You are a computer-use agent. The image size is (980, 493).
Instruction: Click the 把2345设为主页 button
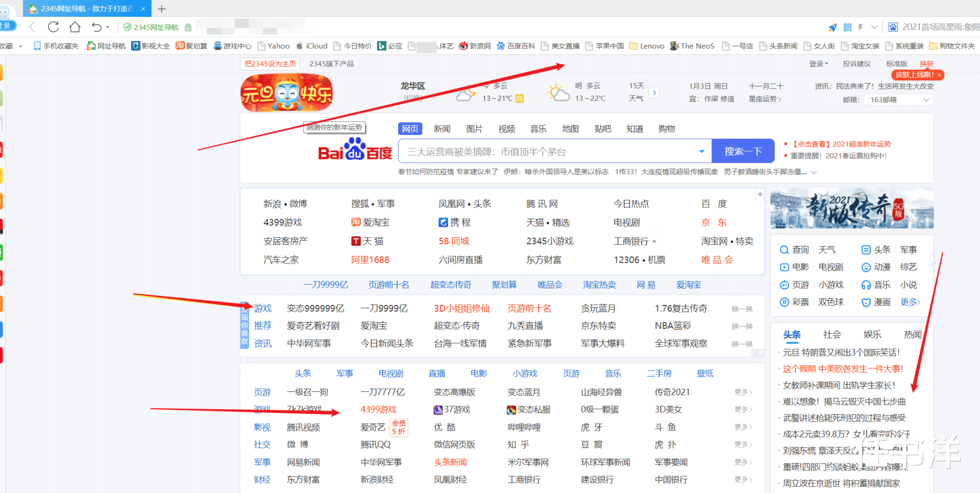point(269,63)
